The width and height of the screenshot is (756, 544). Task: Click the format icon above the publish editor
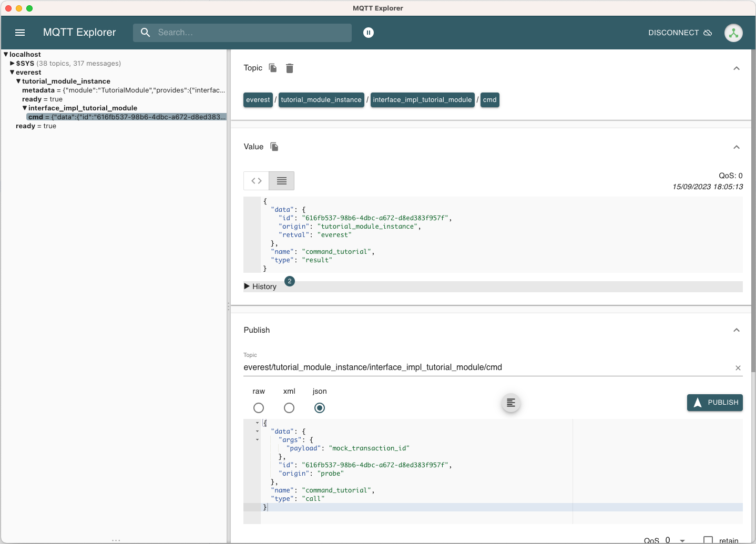click(510, 403)
